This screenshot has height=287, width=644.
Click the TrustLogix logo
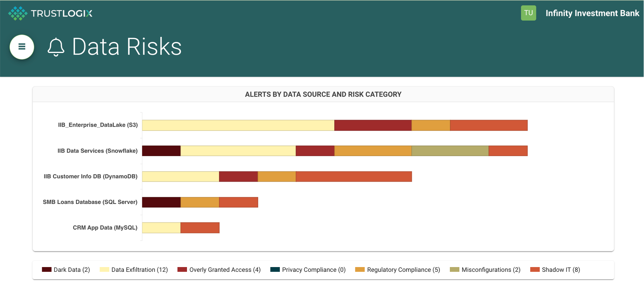50,14
